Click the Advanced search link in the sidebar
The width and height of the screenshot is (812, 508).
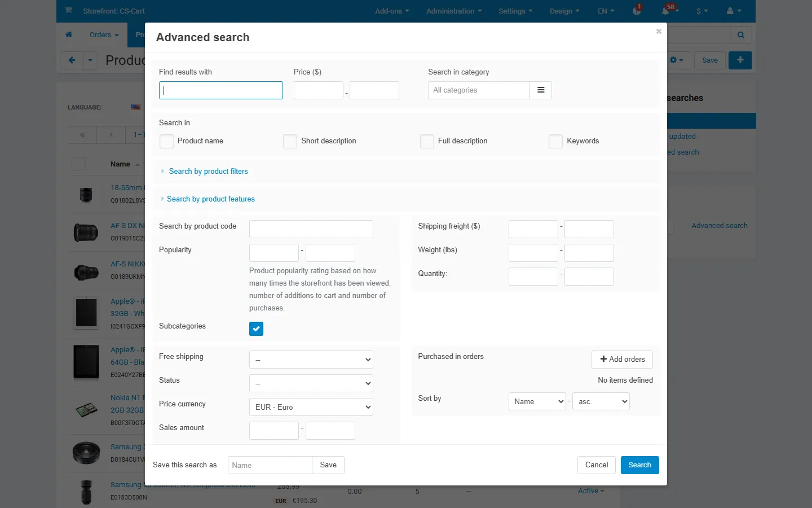click(x=720, y=226)
